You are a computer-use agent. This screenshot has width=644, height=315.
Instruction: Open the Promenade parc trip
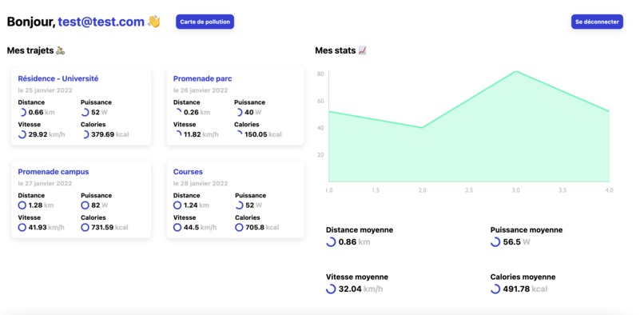click(x=202, y=78)
